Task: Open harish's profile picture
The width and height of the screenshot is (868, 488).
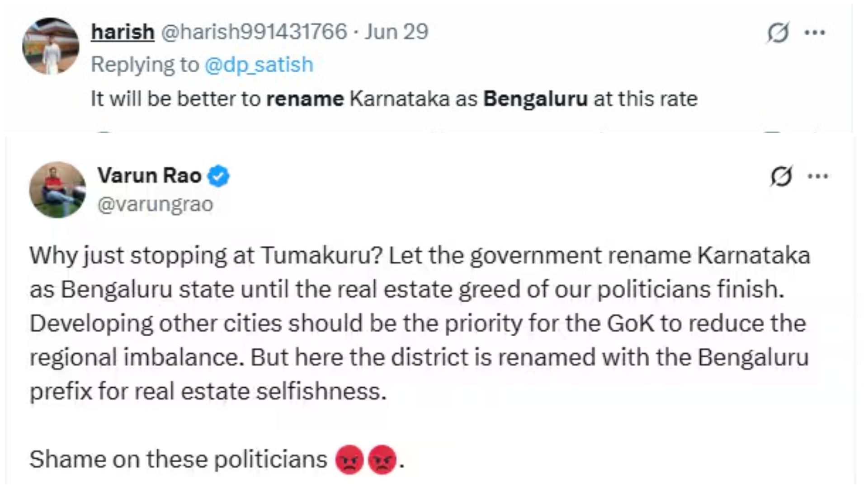Action: pos(51,46)
